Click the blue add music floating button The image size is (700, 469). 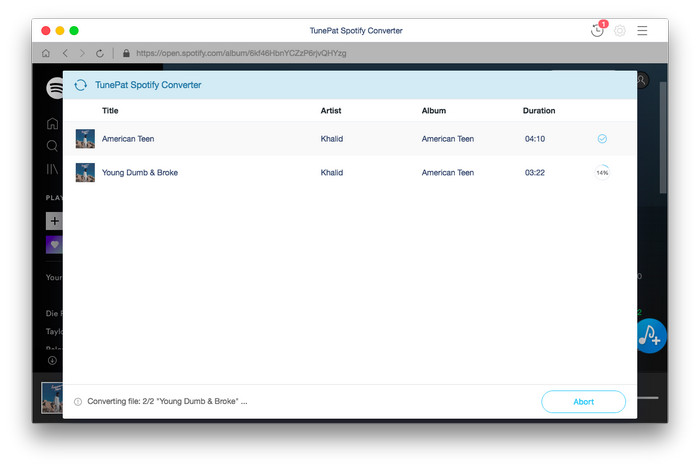pyautogui.click(x=651, y=336)
